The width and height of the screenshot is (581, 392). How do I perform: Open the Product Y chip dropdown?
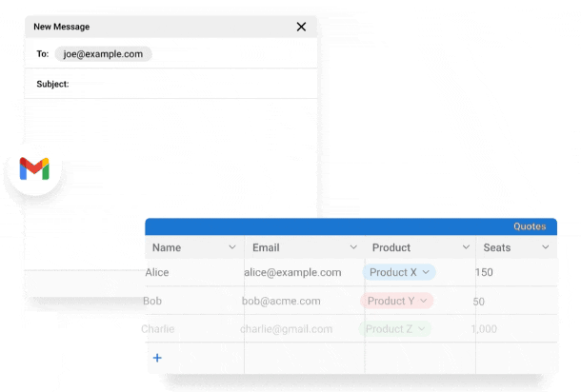[424, 301]
